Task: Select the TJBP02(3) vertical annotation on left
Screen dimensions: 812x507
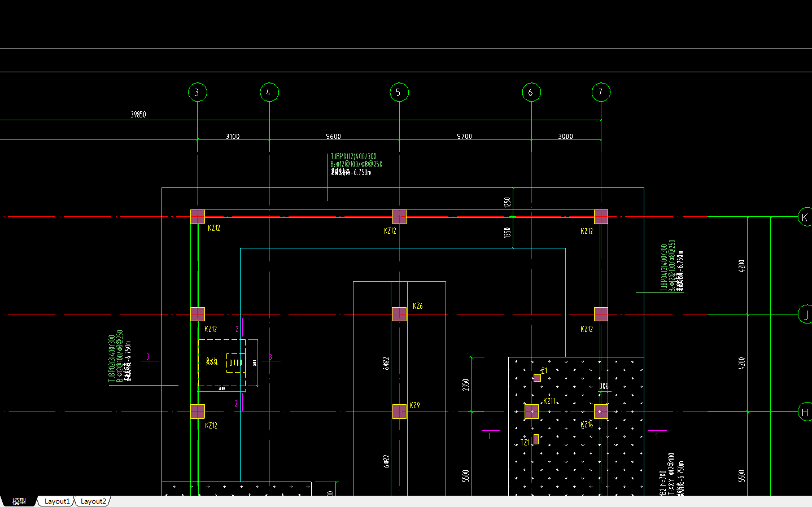Action: point(111,359)
